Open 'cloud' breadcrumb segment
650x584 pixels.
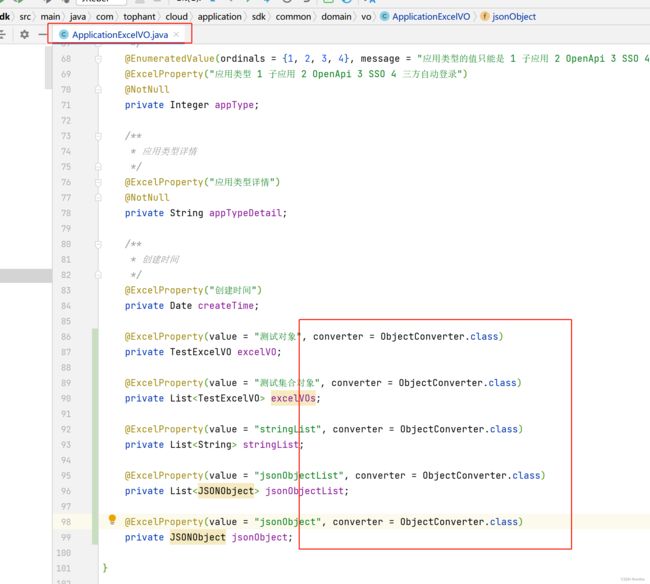click(177, 17)
